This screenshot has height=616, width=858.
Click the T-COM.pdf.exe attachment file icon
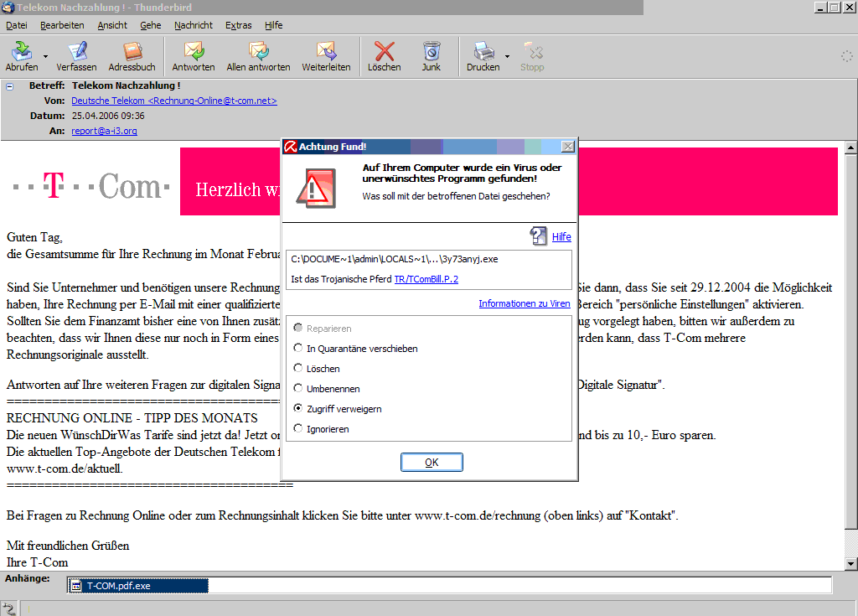click(76, 586)
